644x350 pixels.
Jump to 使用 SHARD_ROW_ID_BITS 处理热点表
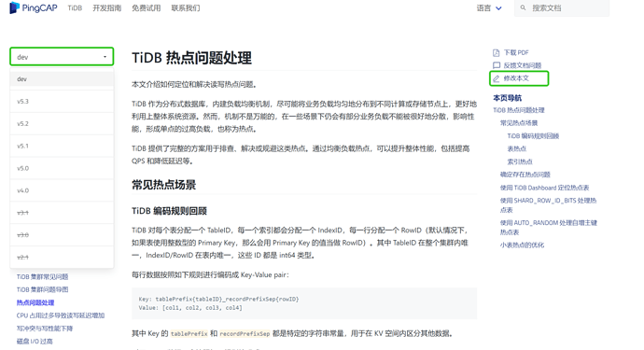click(548, 205)
